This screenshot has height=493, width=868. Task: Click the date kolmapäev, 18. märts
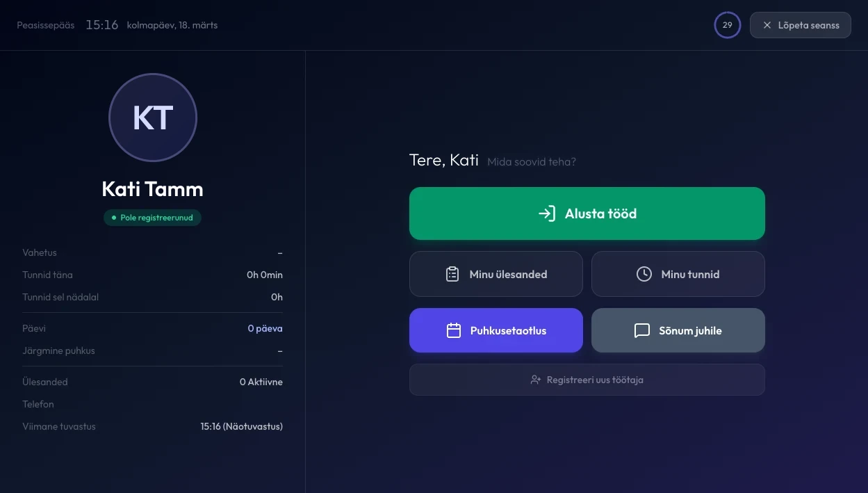[x=172, y=25]
